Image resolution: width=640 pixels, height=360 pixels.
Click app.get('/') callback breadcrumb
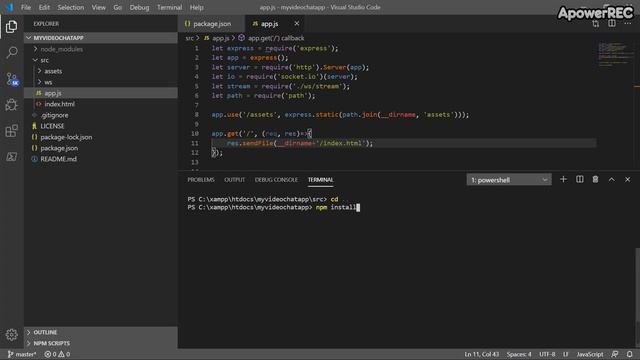276,38
